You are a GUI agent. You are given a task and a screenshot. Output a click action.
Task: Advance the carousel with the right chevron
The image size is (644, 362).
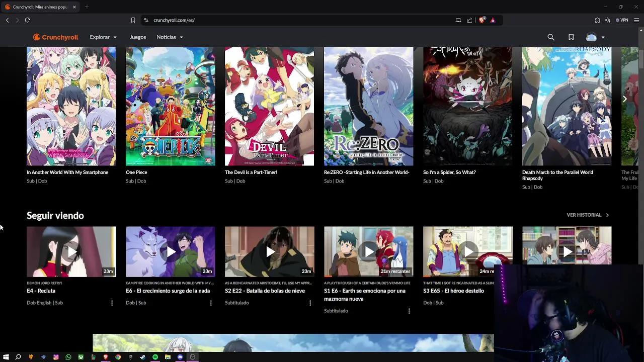click(625, 99)
